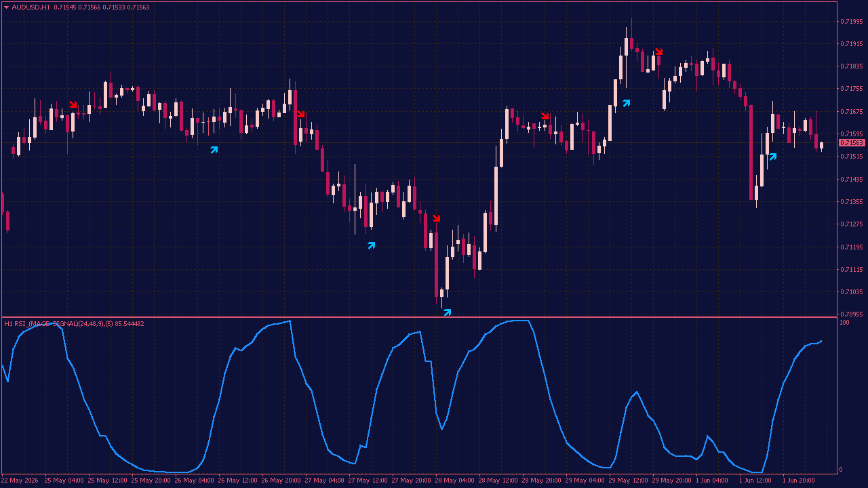Image resolution: width=868 pixels, height=488 pixels.
Task: Click the 29 May 04:00 time label
Action: pyautogui.click(x=585, y=481)
